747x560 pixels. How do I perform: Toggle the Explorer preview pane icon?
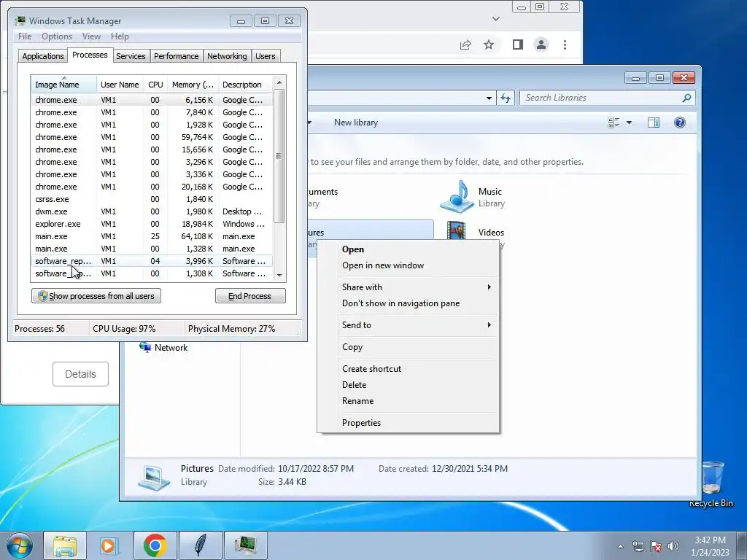click(654, 122)
